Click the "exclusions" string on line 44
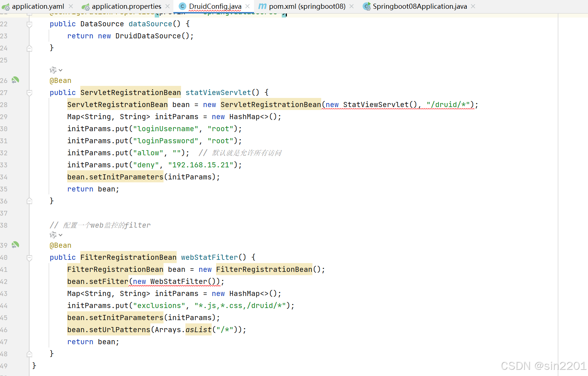588x376 pixels. (159, 305)
